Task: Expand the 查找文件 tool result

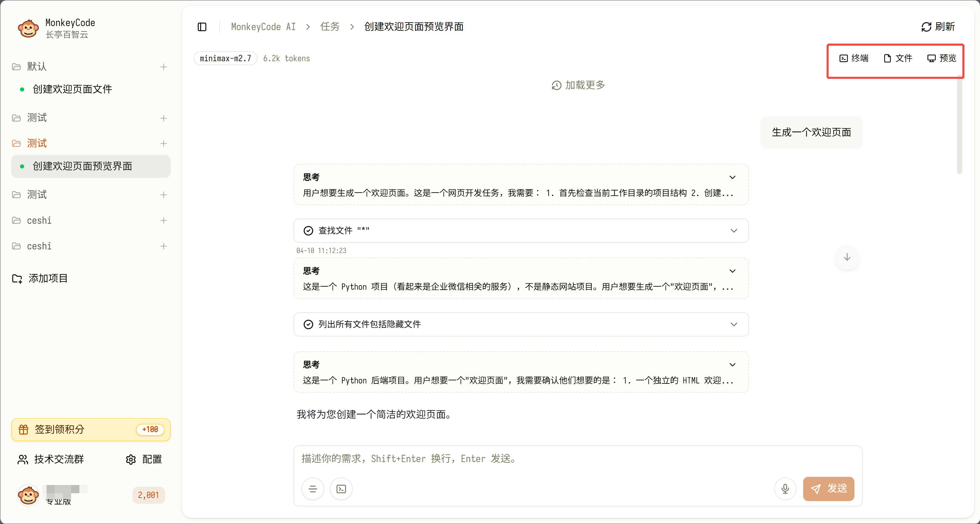Action: point(734,231)
